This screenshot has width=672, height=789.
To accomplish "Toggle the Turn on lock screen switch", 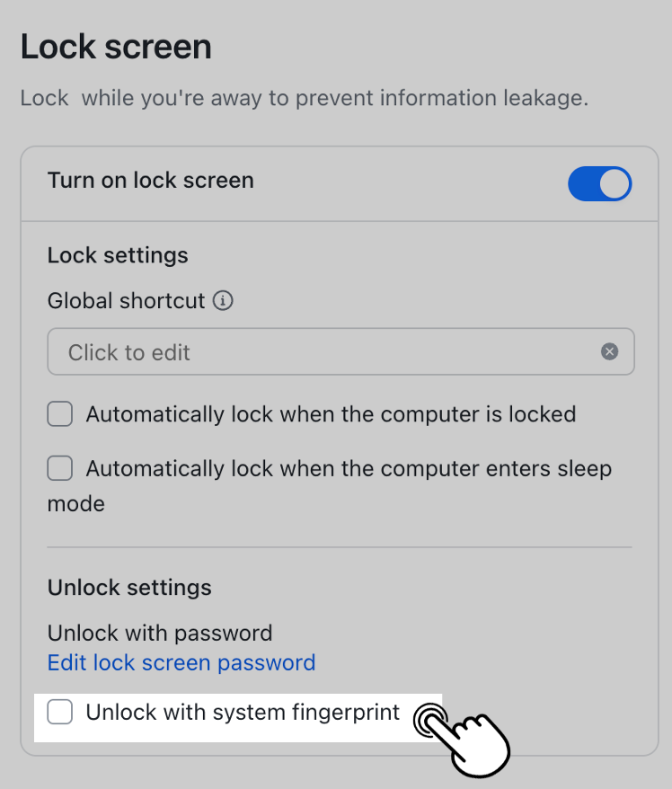I will click(x=599, y=183).
